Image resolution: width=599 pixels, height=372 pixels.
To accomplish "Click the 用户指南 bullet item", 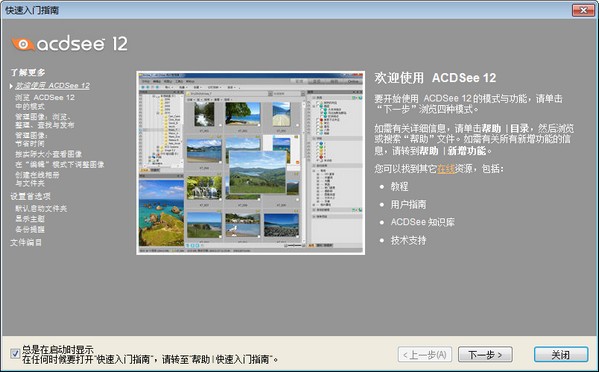I will coord(408,204).
